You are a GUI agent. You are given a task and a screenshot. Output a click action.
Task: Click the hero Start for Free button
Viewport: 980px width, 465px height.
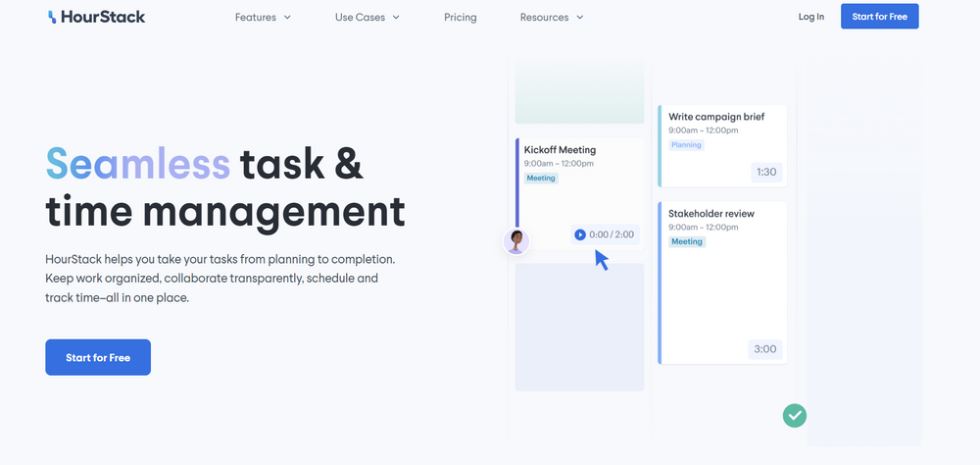(x=98, y=357)
